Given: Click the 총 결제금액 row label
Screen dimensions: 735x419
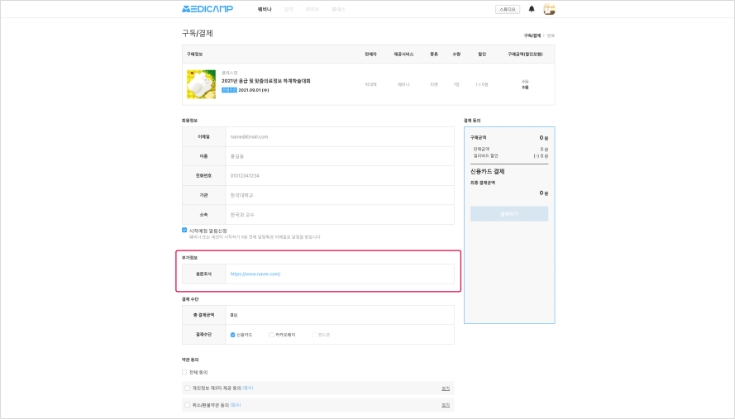Looking at the screenshot, I should click(x=203, y=315).
